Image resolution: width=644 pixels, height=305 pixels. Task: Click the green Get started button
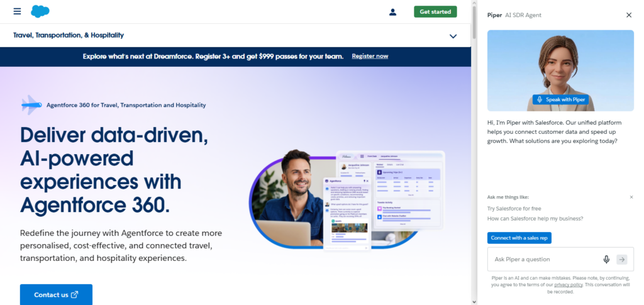pos(435,12)
